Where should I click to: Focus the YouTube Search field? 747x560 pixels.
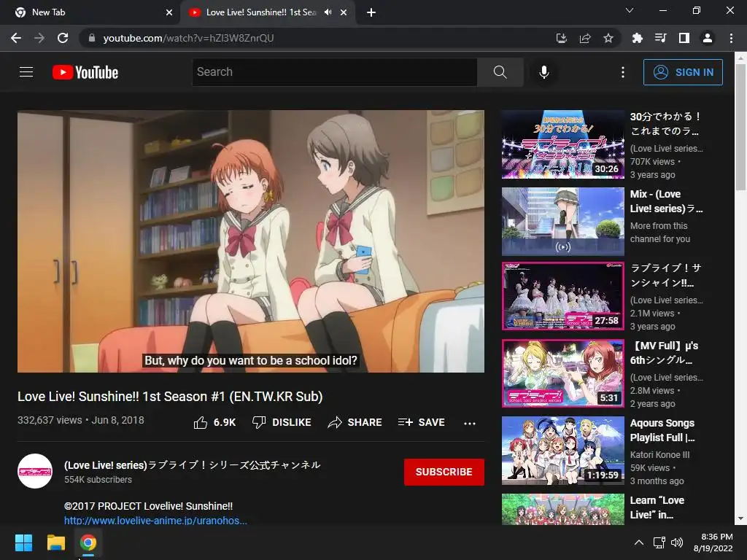pyautogui.click(x=334, y=72)
